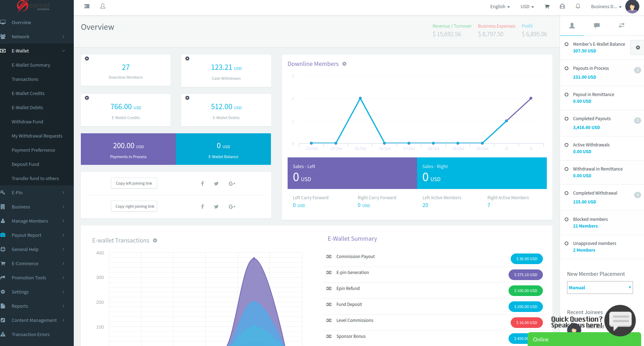Click the gear icon next to E-wallet Transactions

(x=155, y=240)
